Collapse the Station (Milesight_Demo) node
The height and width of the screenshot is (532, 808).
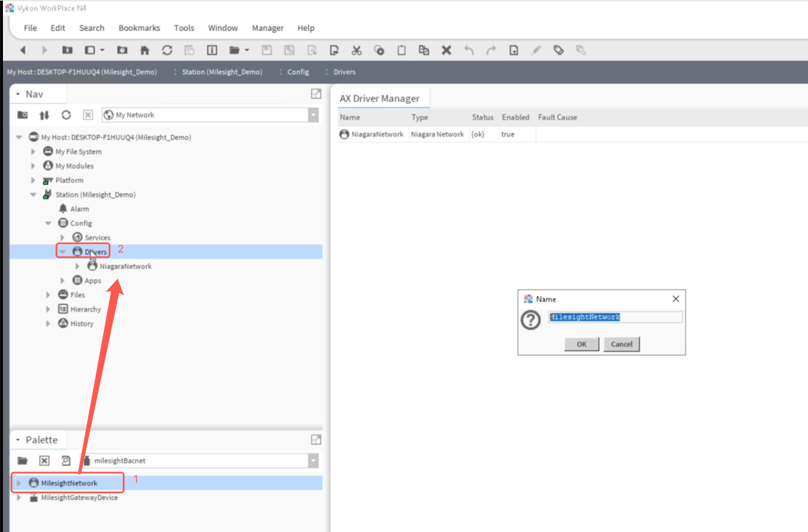33,194
